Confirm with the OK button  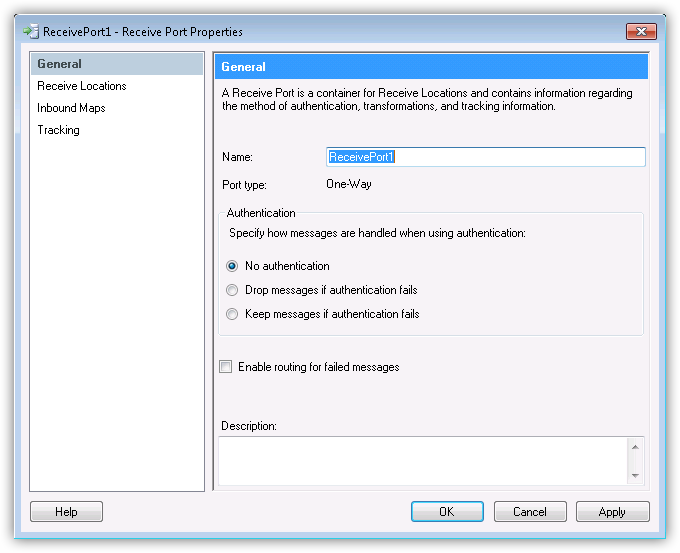(x=447, y=512)
